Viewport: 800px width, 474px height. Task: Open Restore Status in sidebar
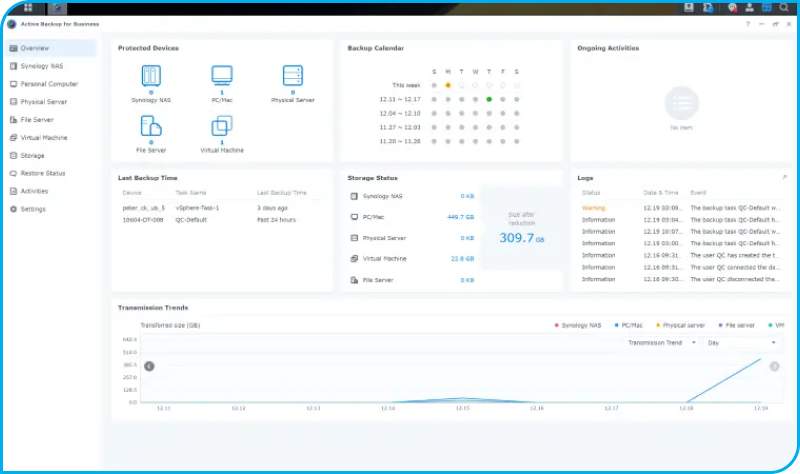[51, 173]
